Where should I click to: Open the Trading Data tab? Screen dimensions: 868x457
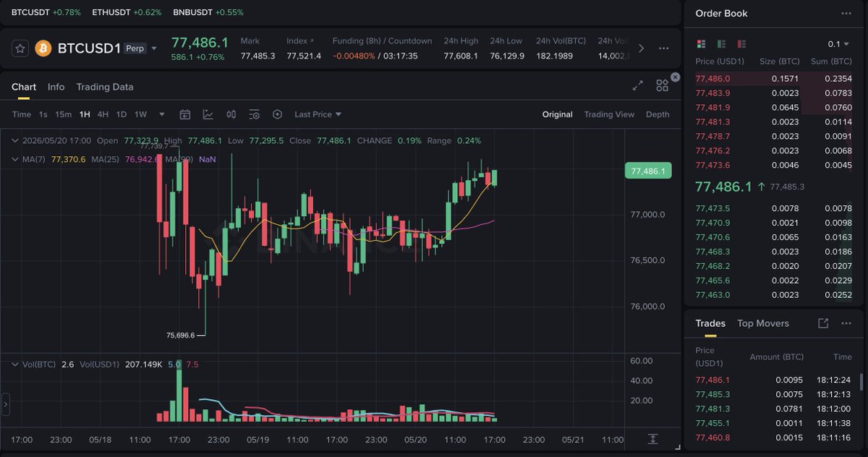click(105, 87)
